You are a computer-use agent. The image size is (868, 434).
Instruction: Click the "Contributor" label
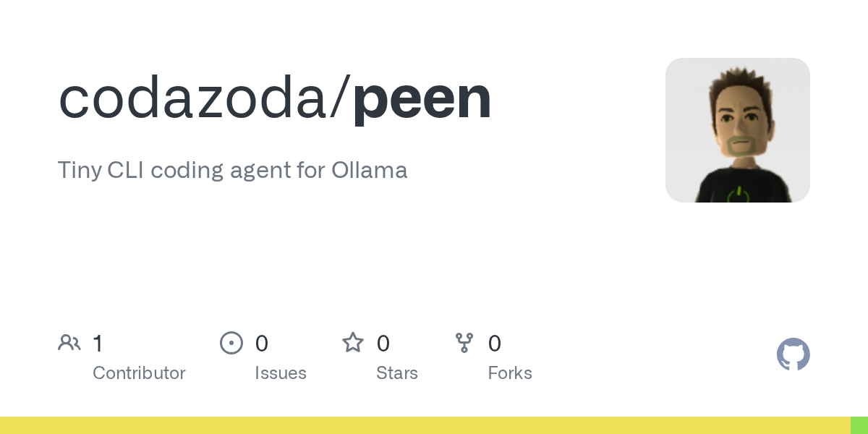point(139,373)
